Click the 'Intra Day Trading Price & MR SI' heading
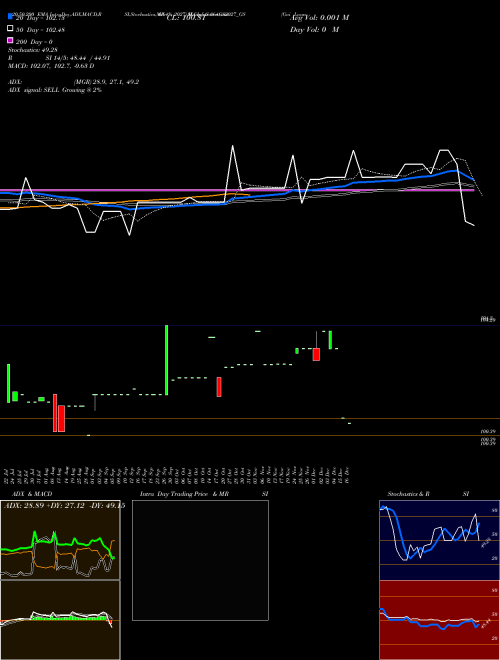The width and height of the screenshot is (500, 660). (204, 494)
